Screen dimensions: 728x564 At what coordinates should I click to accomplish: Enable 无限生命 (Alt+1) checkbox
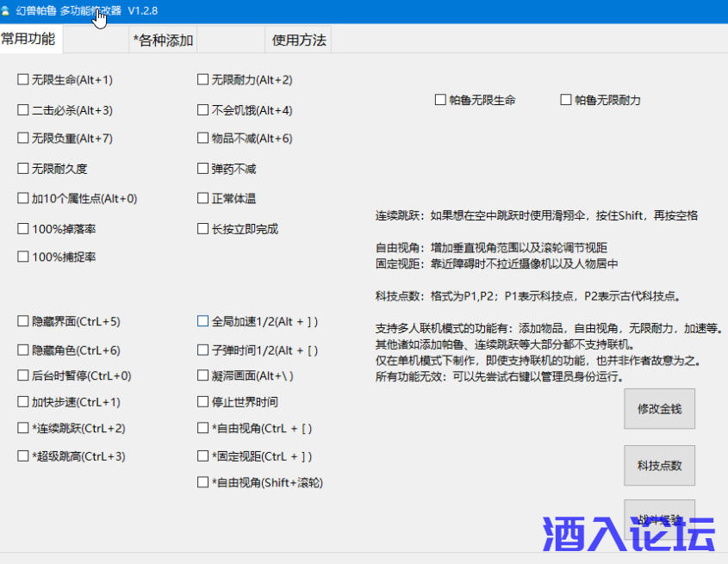click(23, 80)
